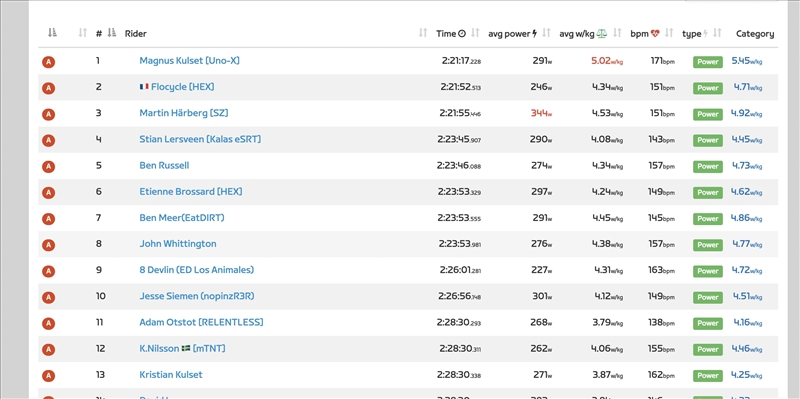The width and height of the screenshot is (800, 399).
Task: Open Ben Meer(EatDIRT) rider profile
Action: coord(182,218)
